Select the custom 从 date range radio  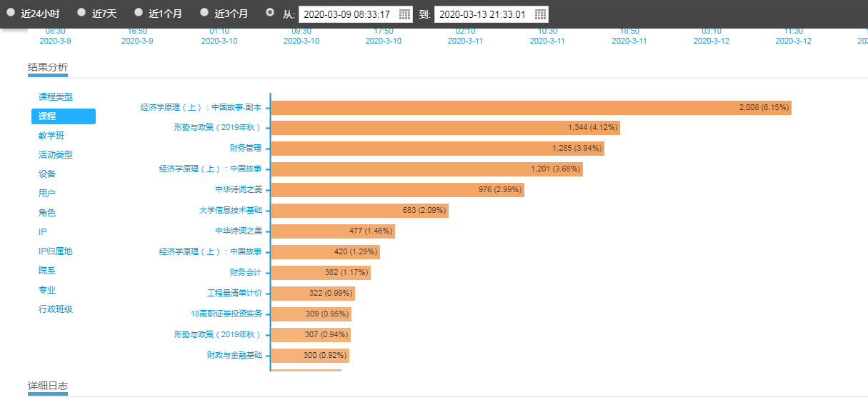click(269, 12)
